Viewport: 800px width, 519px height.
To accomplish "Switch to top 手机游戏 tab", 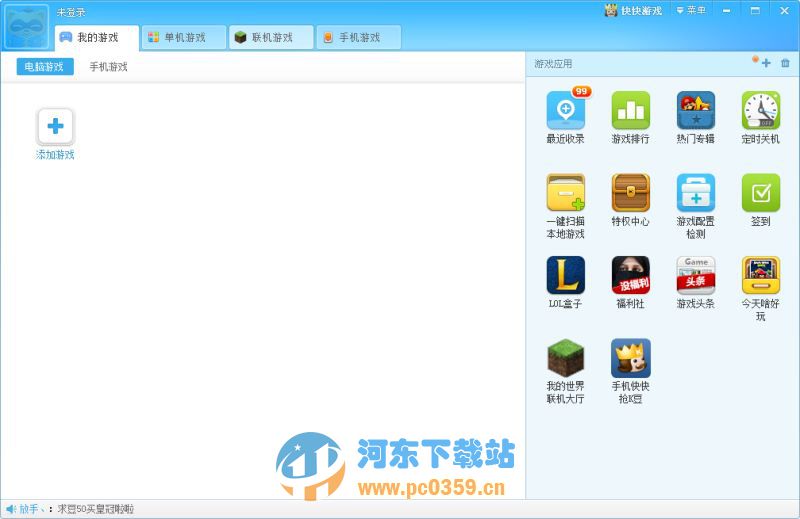I will [x=358, y=37].
